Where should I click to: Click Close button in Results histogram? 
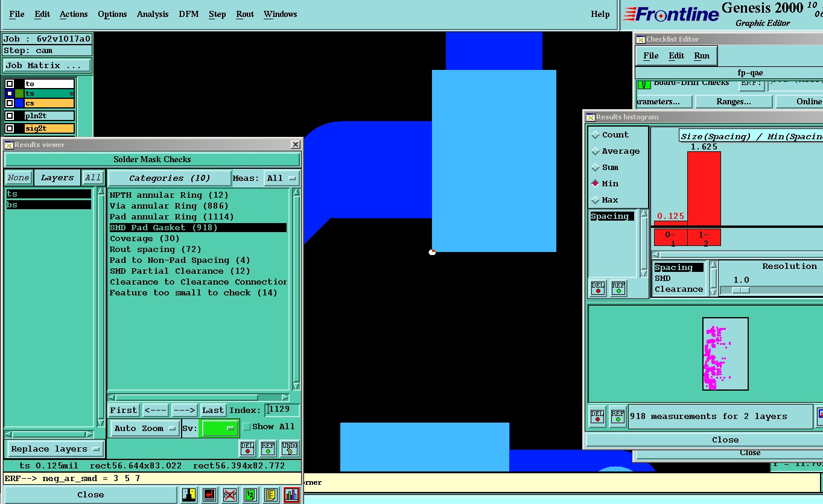click(725, 440)
